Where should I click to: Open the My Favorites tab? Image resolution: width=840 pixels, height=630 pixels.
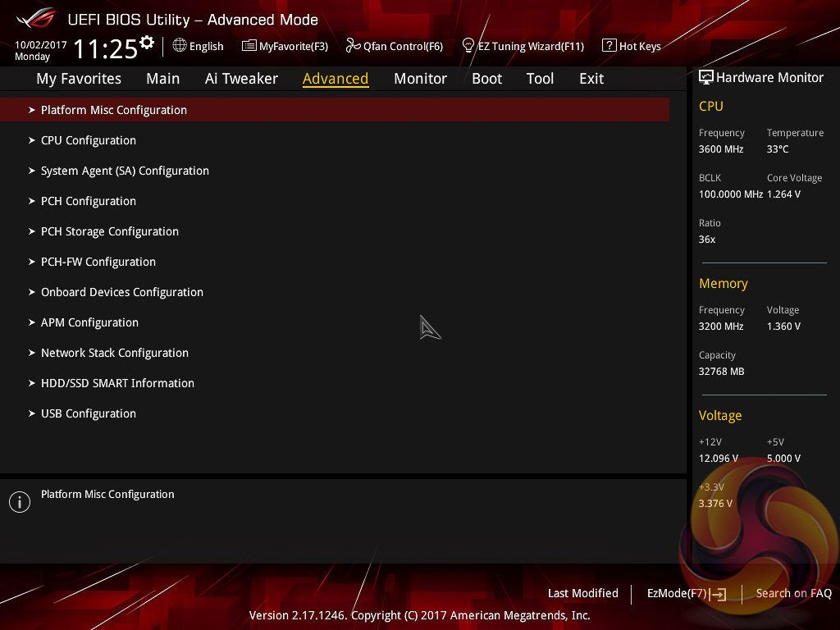point(79,79)
